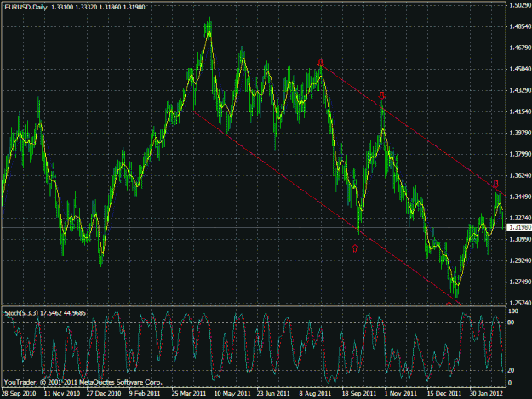Select the red down arrow above late October 2011 high
The height and width of the screenshot is (399, 532).
pos(381,95)
